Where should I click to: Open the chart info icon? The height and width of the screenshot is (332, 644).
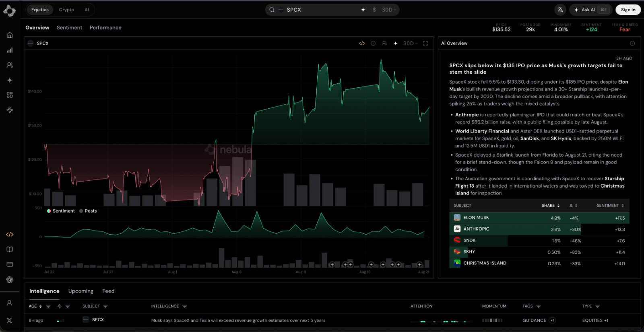[373, 43]
